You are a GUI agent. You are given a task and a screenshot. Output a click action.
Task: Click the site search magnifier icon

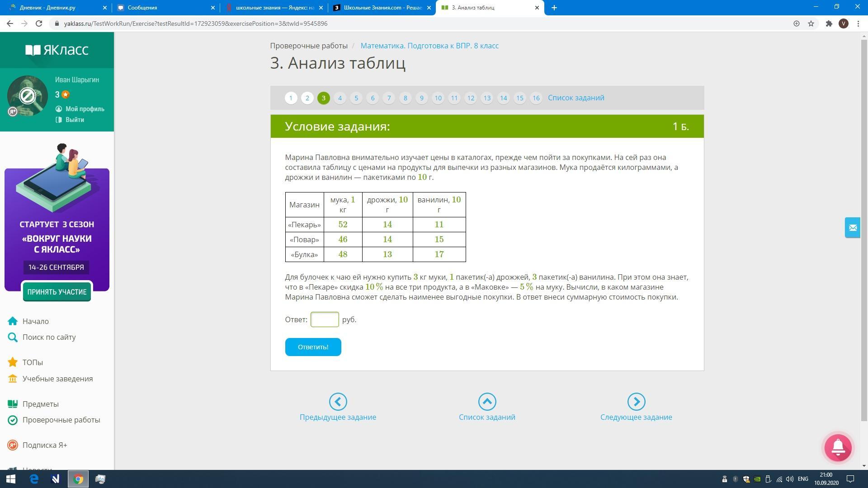[x=13, y=338]
